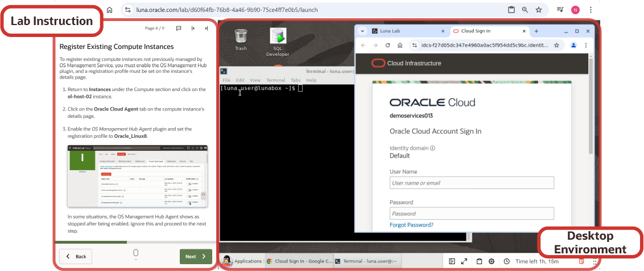The width and height of the screenshot is (644, 271).
Task: Open the profile avatar labeled N
Action: (x=575, y=10)
